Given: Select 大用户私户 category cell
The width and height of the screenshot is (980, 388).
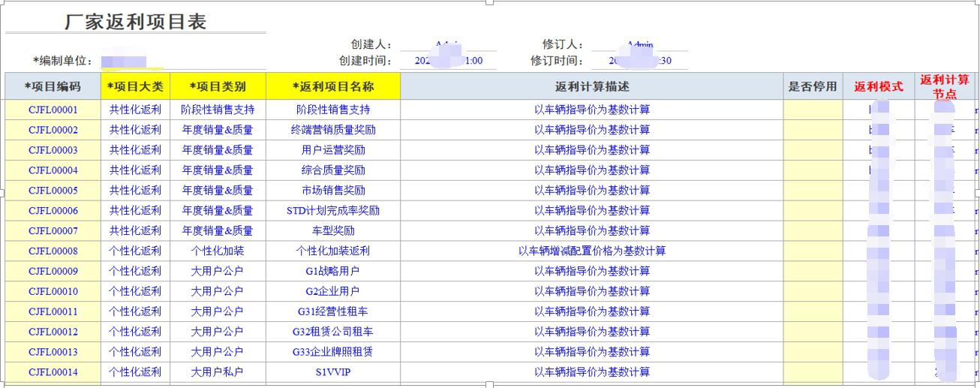Looking at the screenshot, I should click(218, 371).
